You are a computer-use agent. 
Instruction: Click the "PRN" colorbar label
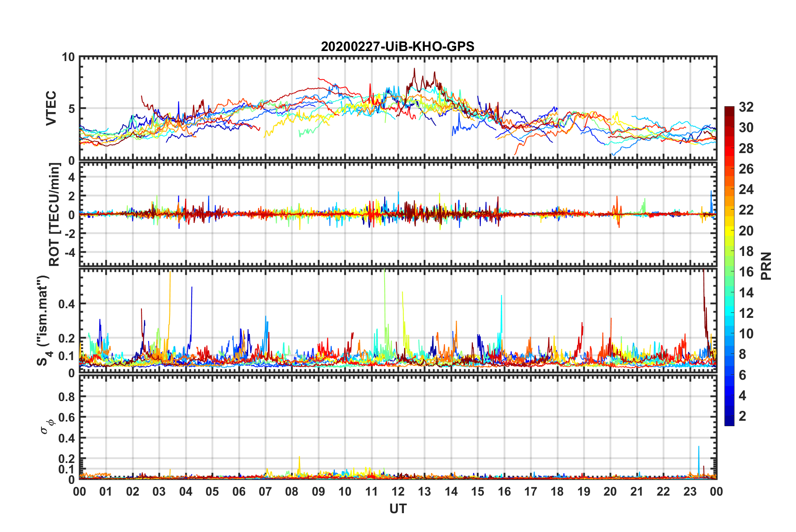[766, 266]
